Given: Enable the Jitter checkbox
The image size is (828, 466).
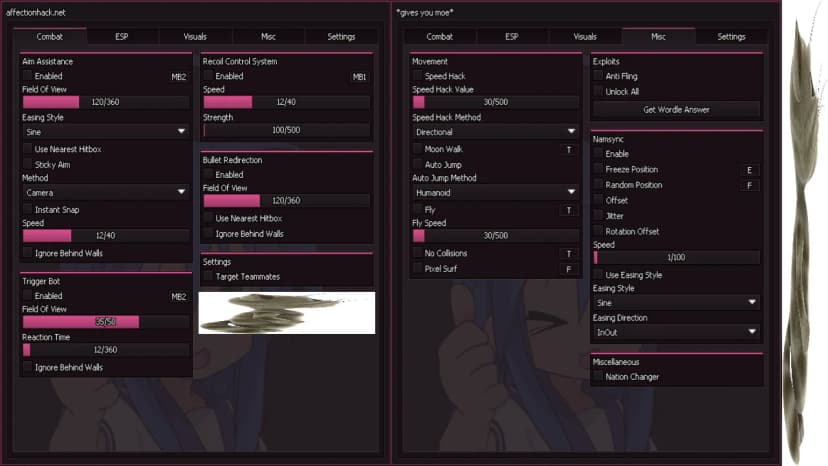Looking at the screenshot, I should click(x=598, y=216).
